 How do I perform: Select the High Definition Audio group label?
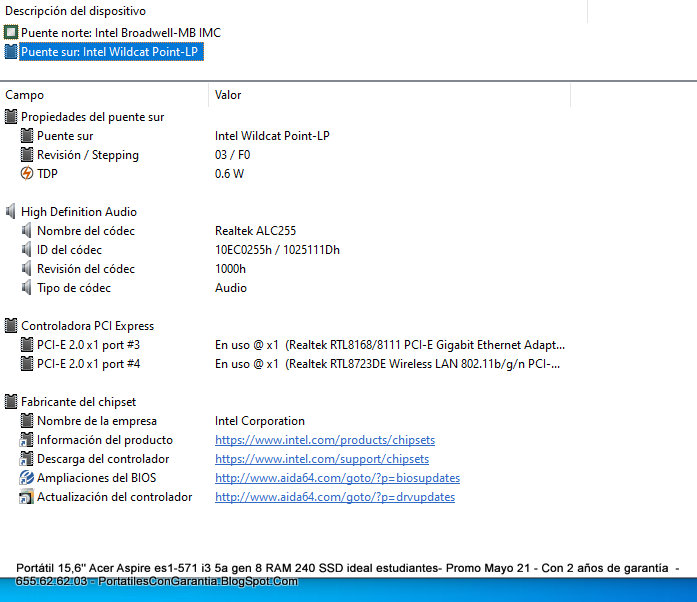coord(79,212)
